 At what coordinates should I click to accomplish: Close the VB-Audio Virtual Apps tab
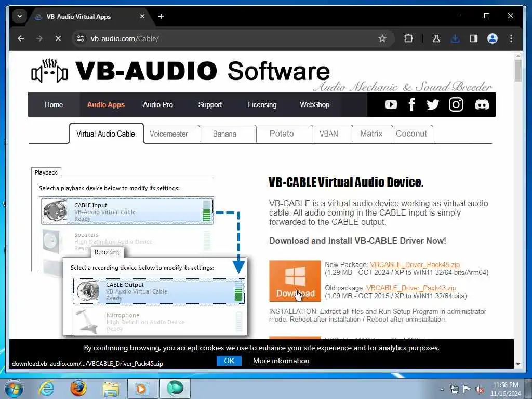(x=142, y=16)
